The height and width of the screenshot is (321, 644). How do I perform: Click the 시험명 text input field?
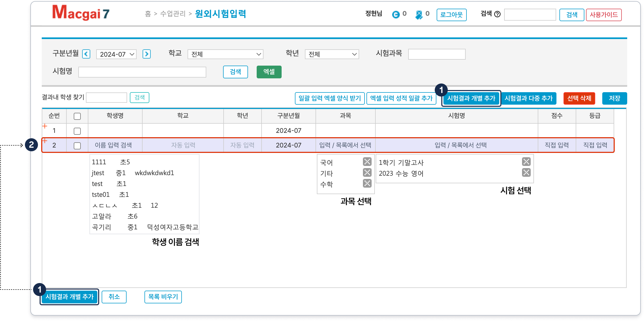142,72
